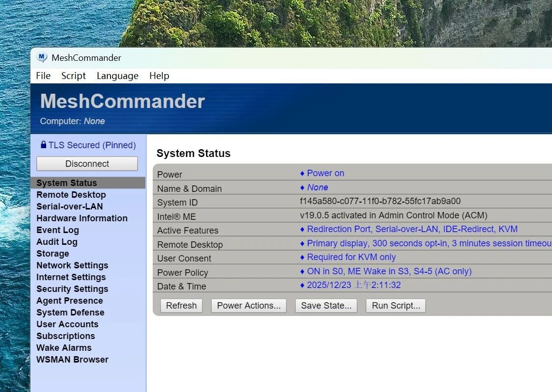
Task: Open the Help menu
Action: point(159,76)
